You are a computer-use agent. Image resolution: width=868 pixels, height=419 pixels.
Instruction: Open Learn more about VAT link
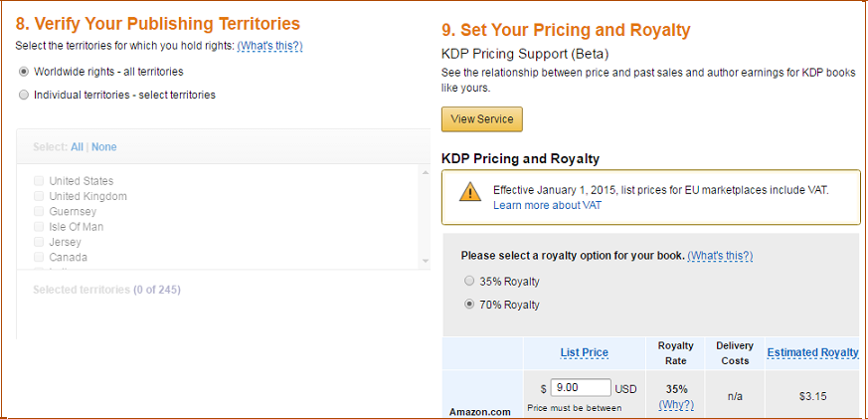pos(547,205)
